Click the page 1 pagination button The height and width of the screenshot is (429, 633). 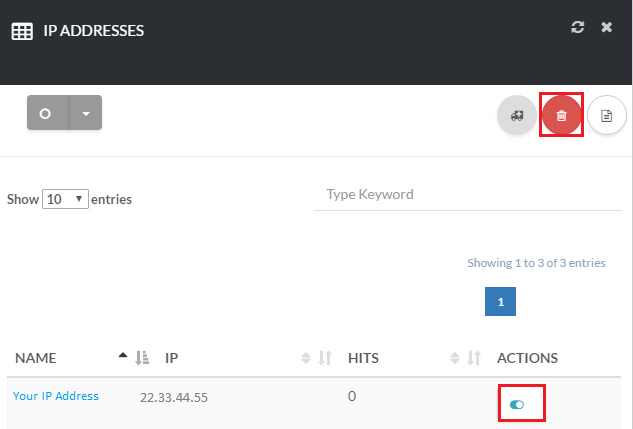pos(501,301)
